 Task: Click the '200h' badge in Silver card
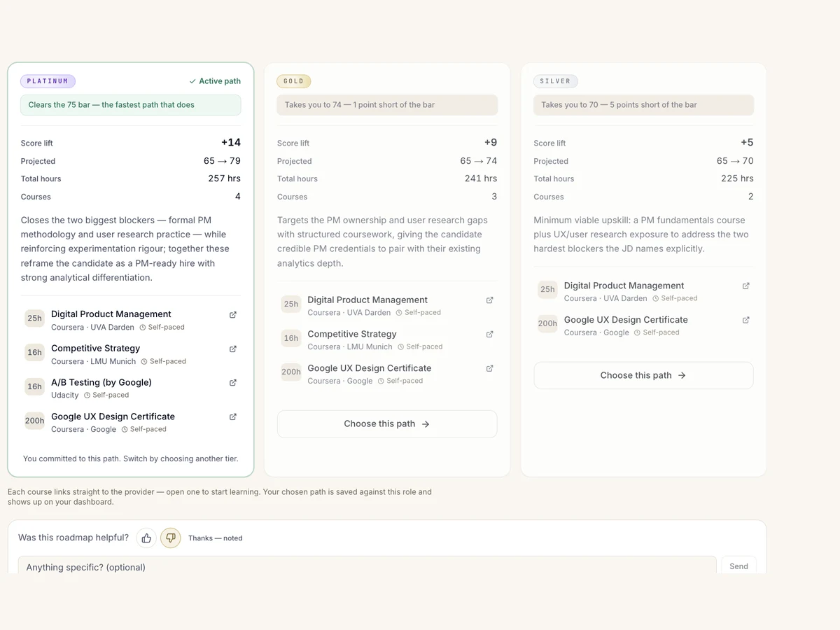point(547,323)
